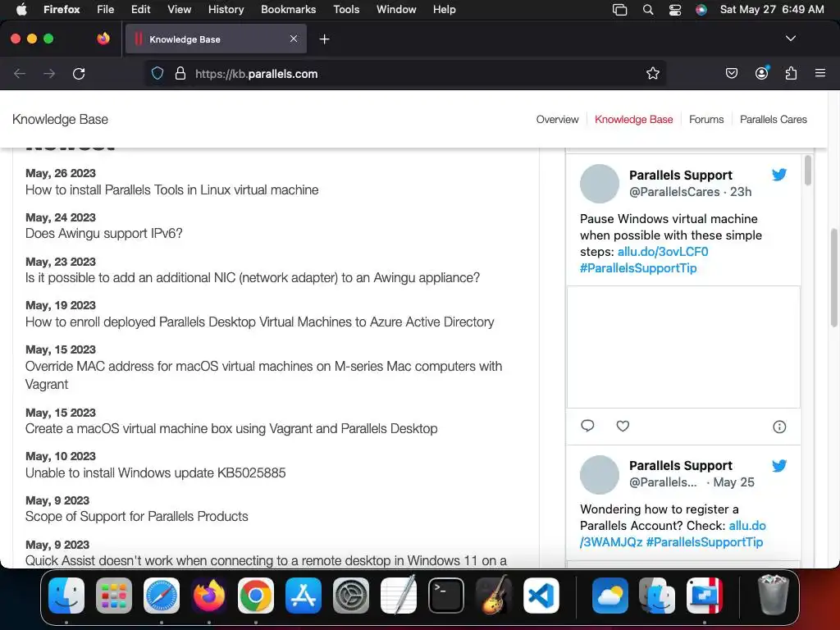Open the Firefox hamburger application menu
Screen dimensions: 840x630
coord(820,73)
